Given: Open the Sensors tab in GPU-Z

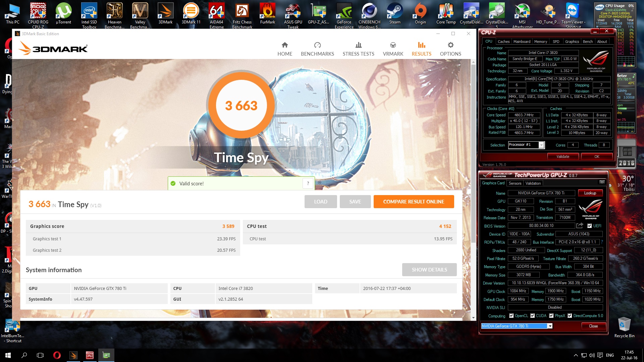Looking at the screenshot, I should click(x=515, y=183).
